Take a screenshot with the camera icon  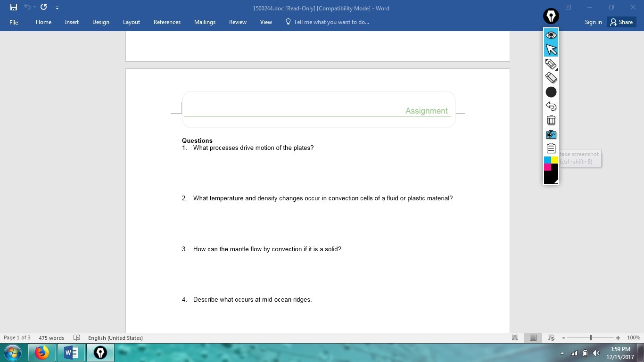tap(551, 134)
